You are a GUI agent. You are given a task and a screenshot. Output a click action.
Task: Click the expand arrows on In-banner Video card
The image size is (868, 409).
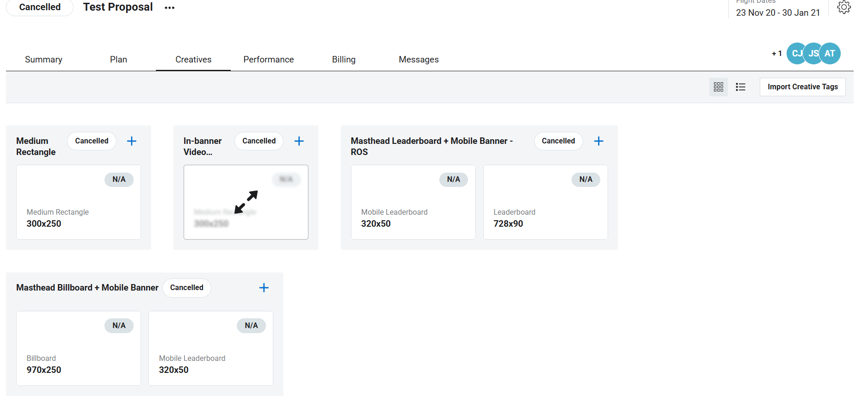click(246, 202)
